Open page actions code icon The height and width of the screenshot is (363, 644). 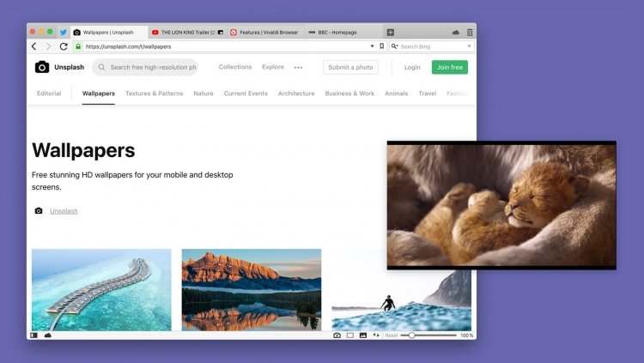[376, 336]
